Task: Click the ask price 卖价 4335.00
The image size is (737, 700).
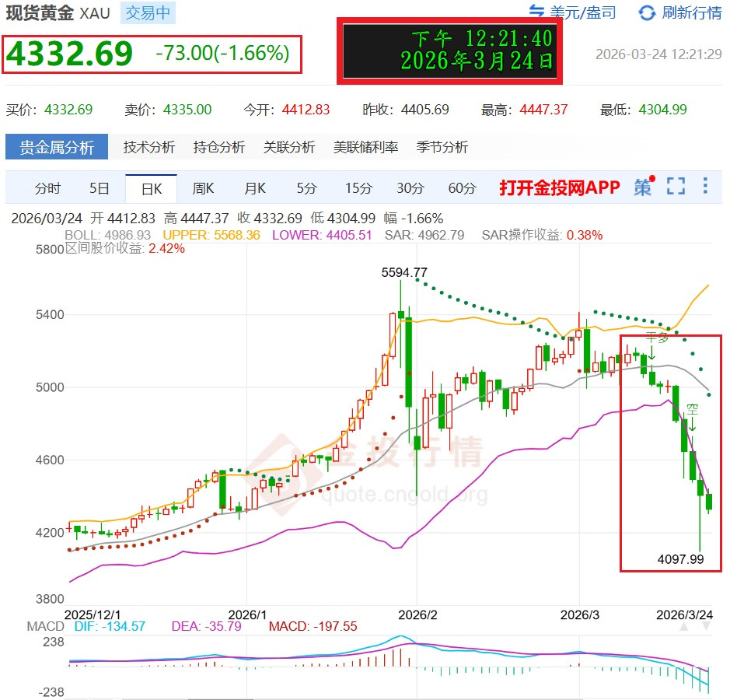Action: point(168,110)
